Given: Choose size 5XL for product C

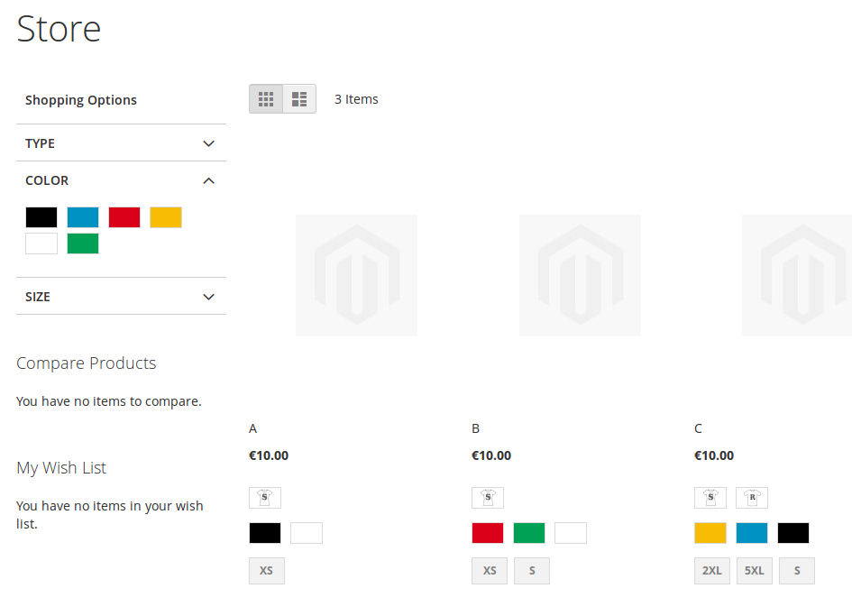Looking at the screenshot, I should point(755,571).
